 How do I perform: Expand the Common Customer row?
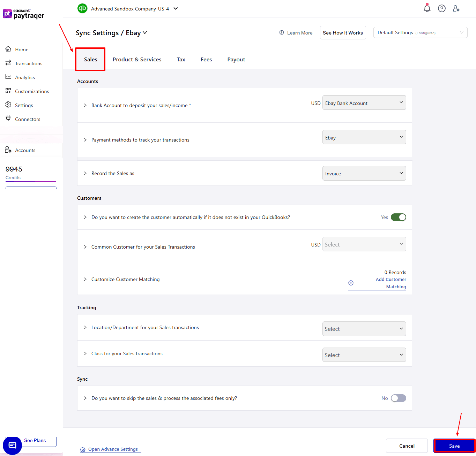[x=85, y=247]
